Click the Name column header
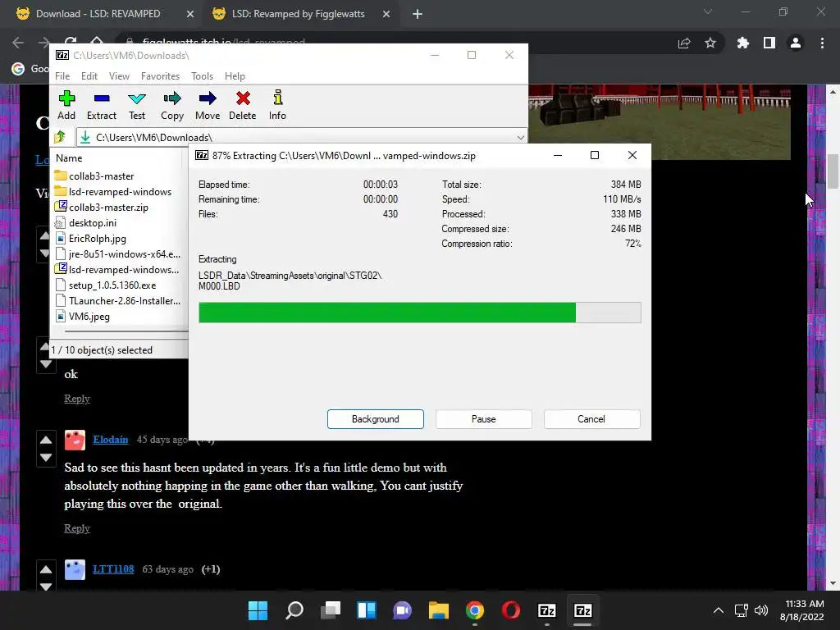Screen dimensions: 840x630 [x=69, y=158]
